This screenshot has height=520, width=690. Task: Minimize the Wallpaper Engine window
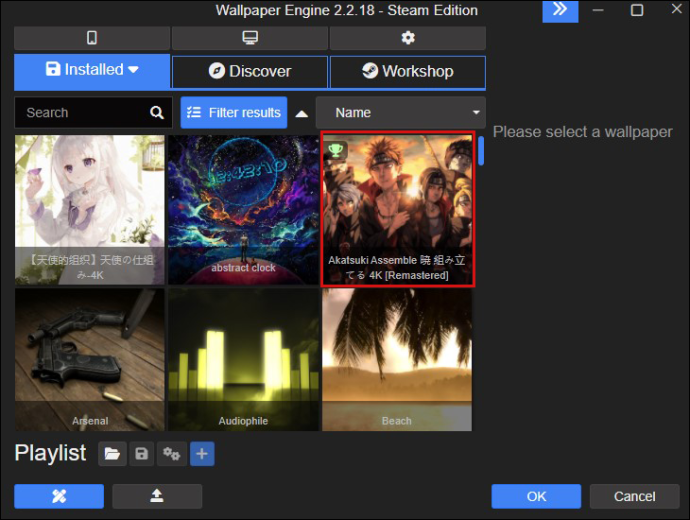598,10
